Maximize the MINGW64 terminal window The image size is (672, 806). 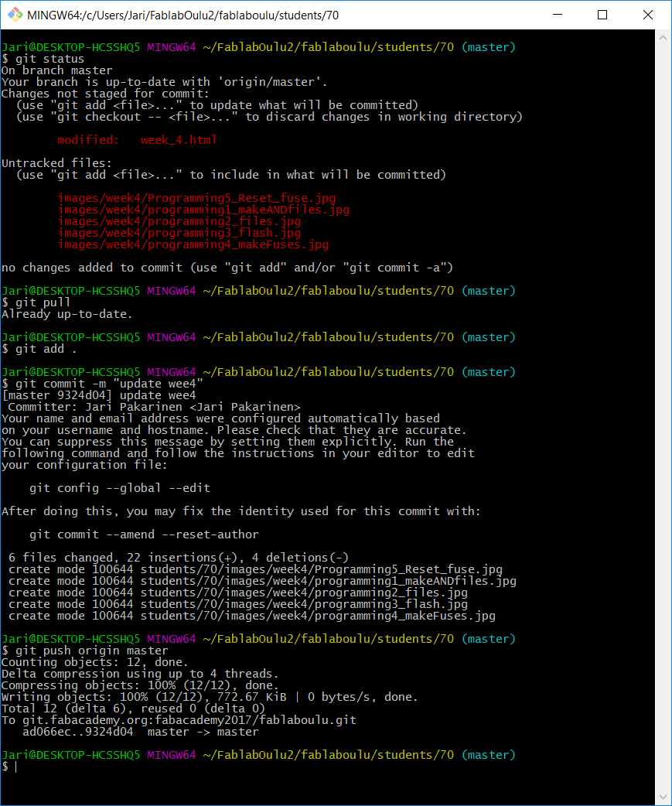click(x=602, y=15)
